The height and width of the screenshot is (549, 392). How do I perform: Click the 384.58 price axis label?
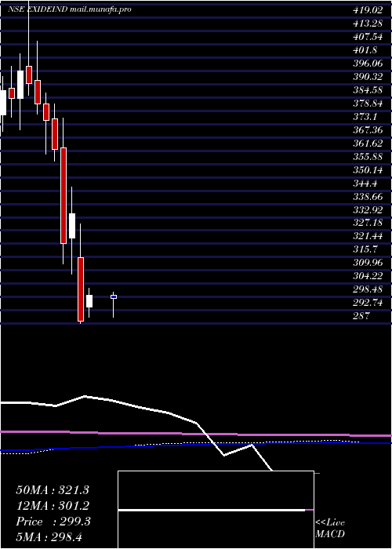tap(368, 90)
